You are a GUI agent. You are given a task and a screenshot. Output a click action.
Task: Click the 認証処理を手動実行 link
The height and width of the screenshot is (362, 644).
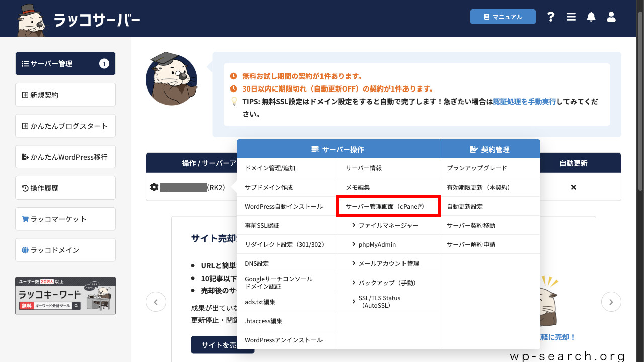click(x=524, y=101)
